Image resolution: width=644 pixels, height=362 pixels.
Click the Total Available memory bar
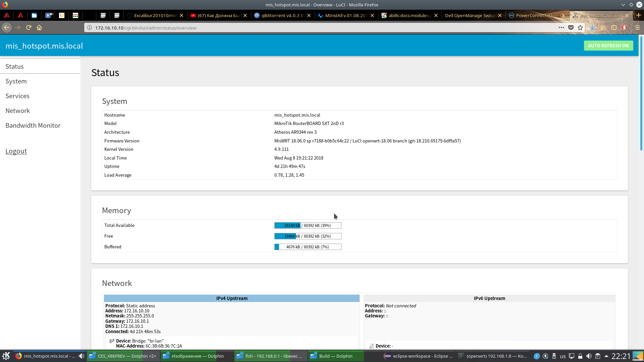pyautogui.click(x=308, y=226)
